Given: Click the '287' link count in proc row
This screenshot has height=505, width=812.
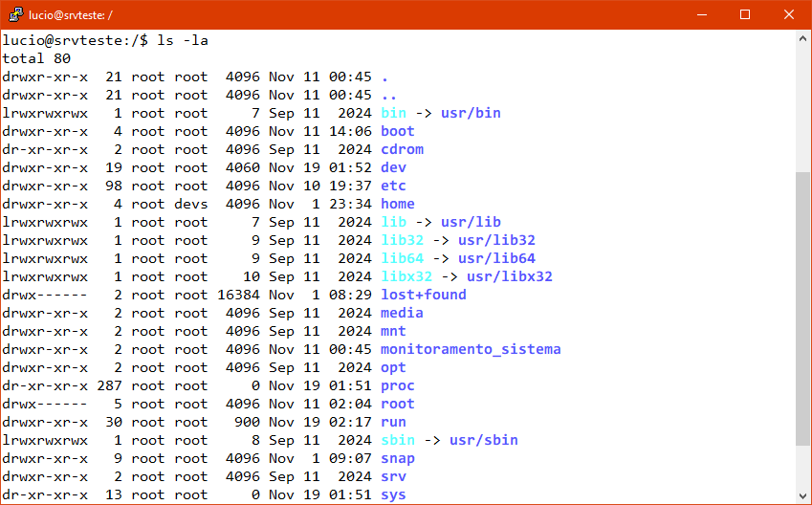Looking at the screenshot, I should (109, 385).
